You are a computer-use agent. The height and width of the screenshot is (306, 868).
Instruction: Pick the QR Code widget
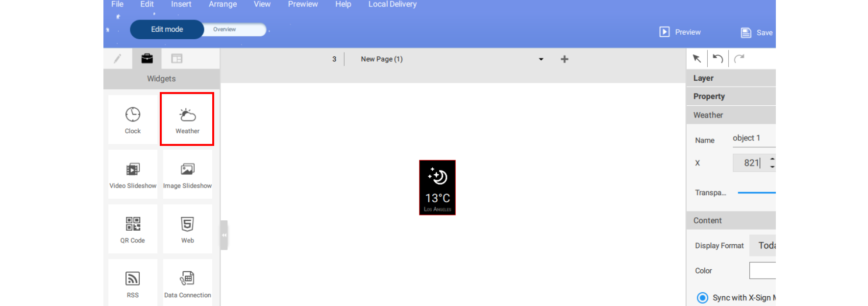coord(132,229)
